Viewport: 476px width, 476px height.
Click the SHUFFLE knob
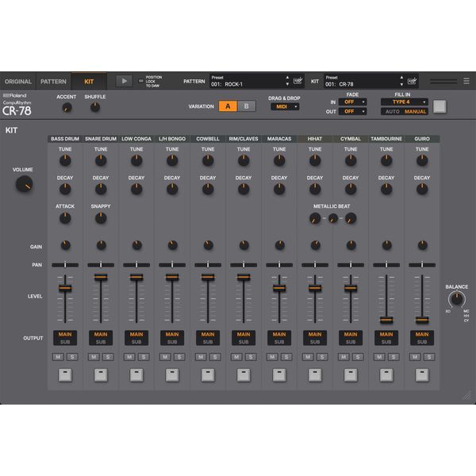click(x=95, y=107)
